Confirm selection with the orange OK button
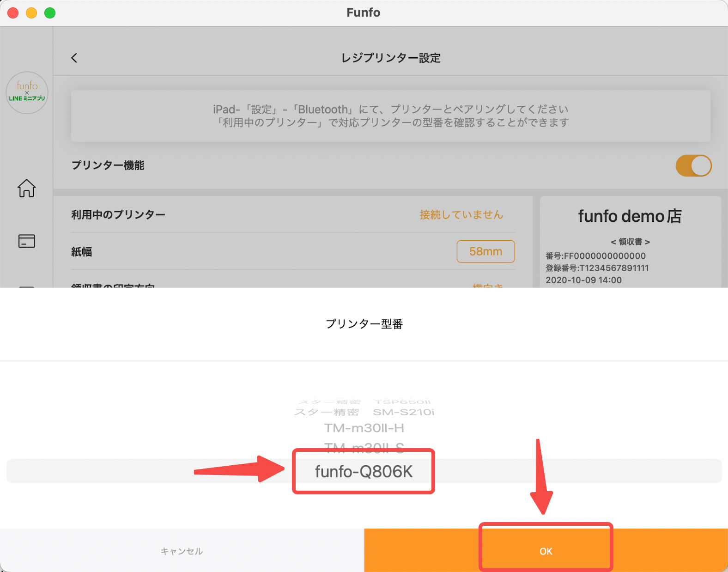The image size is (728, 572). point(546,551)
